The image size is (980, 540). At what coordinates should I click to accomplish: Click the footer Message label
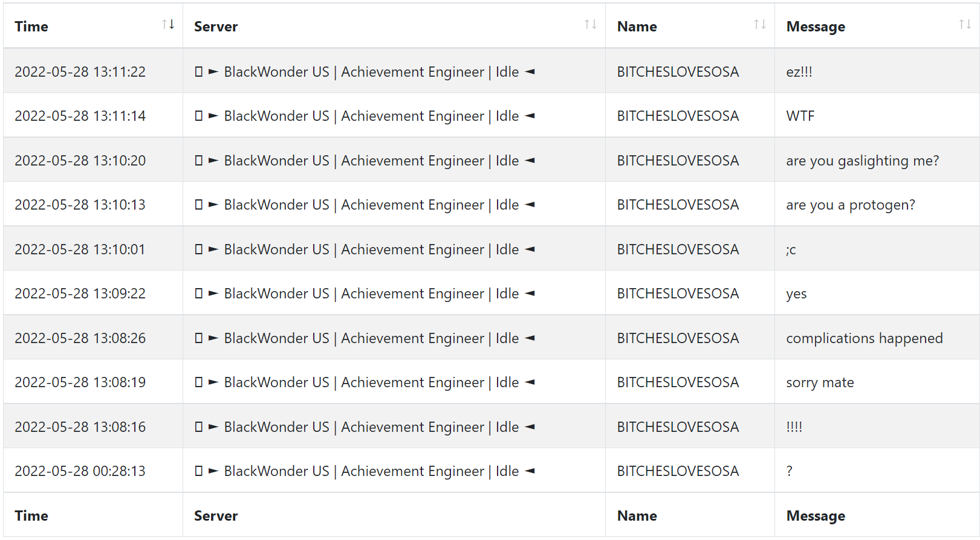pos(816,516)
